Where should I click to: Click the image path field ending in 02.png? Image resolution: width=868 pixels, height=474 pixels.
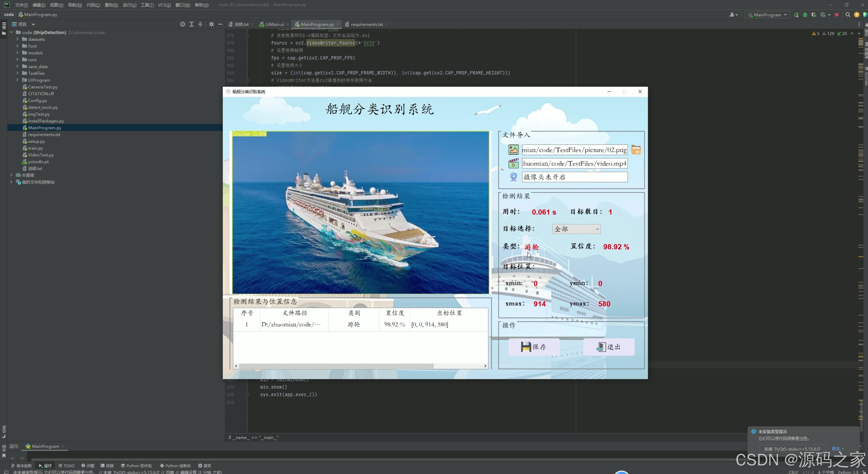coord(575,149)
